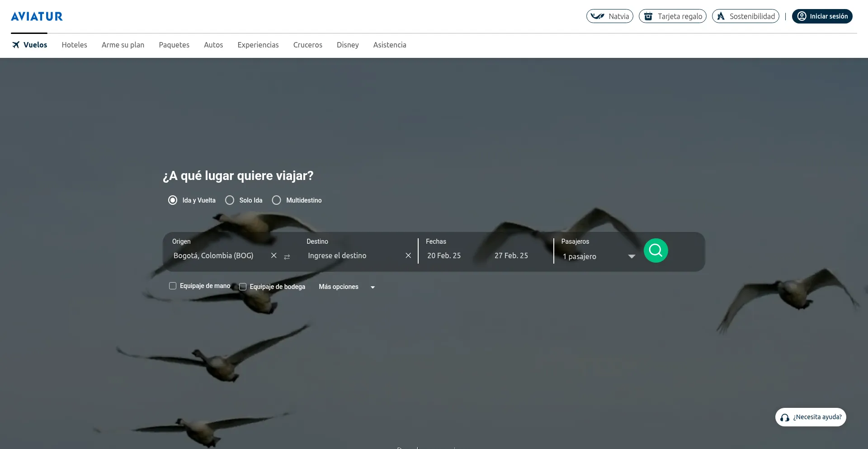Check the Equipaje de bodega option
This screenshot has width=868, height=449.
point(243,287)
